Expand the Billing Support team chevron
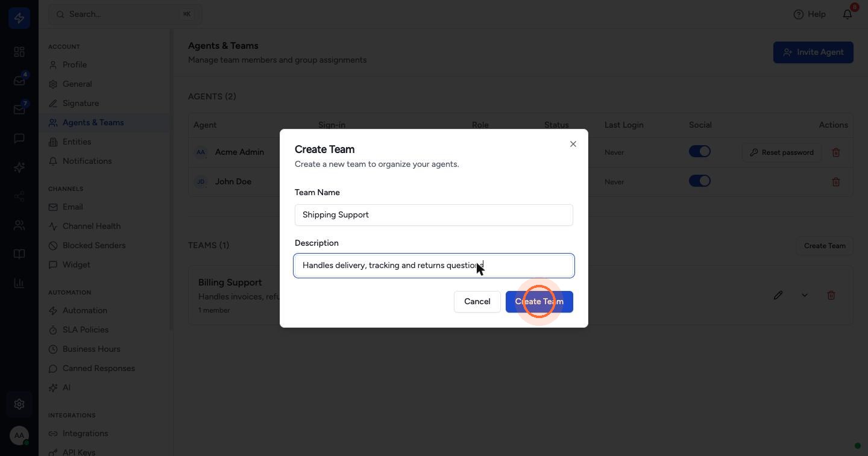The height and width of the screenshot is (456, 868). [805, 295]
